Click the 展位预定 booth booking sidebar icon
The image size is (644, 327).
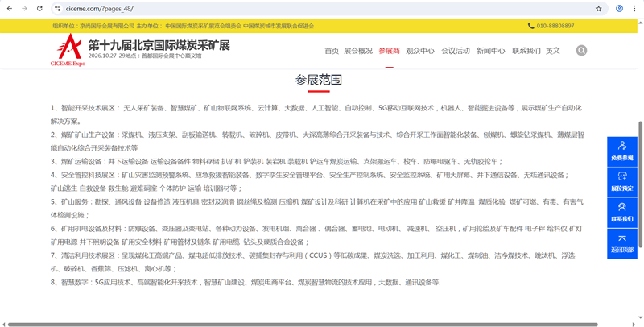pyautogui.click(x=622, y=181)
